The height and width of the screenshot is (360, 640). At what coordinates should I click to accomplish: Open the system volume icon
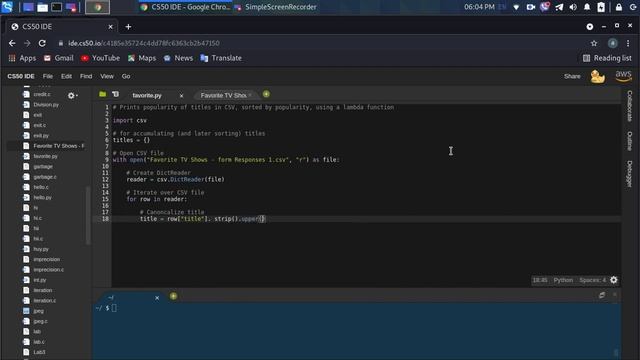tap(573, 7)
